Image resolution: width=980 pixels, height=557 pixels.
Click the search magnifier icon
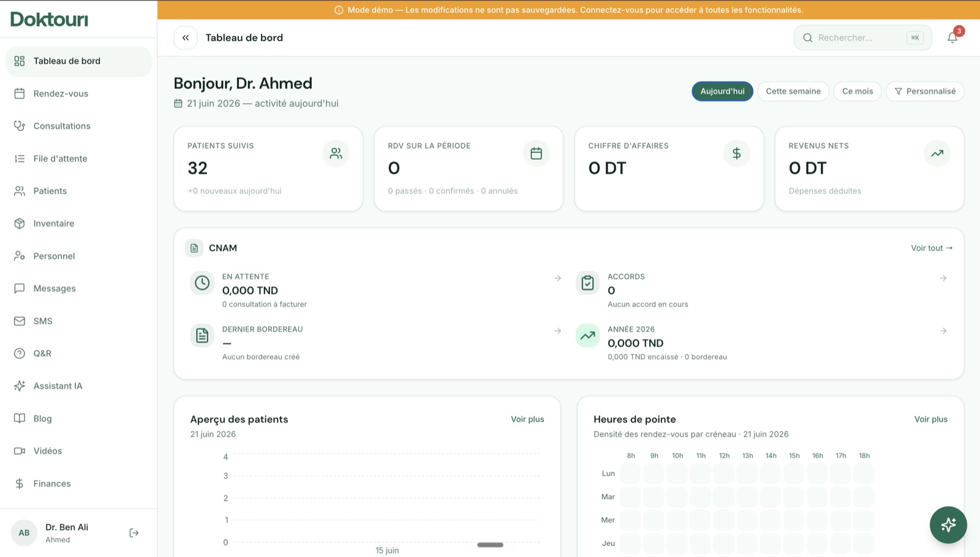(x=808, y=38)
